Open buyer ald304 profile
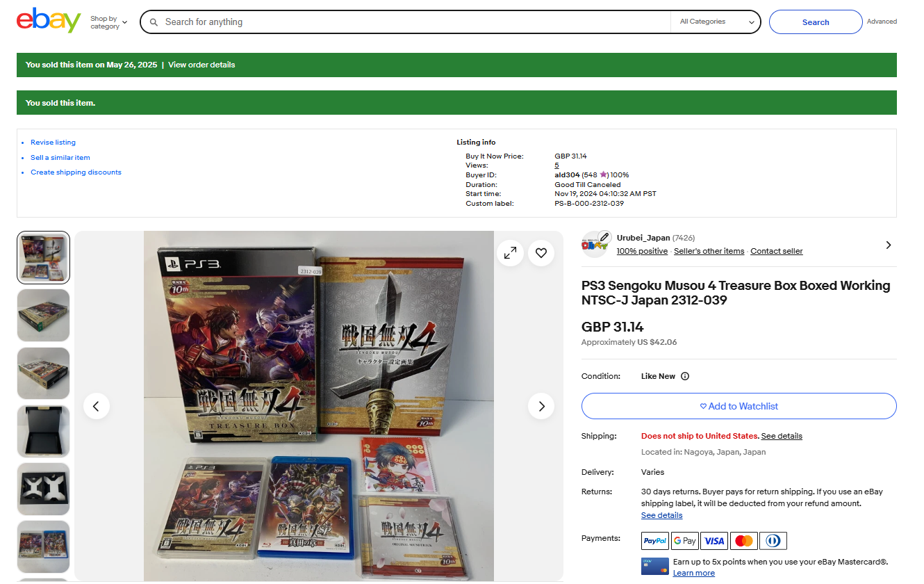This screenshot has width=924, height=584. pos(567,175)
